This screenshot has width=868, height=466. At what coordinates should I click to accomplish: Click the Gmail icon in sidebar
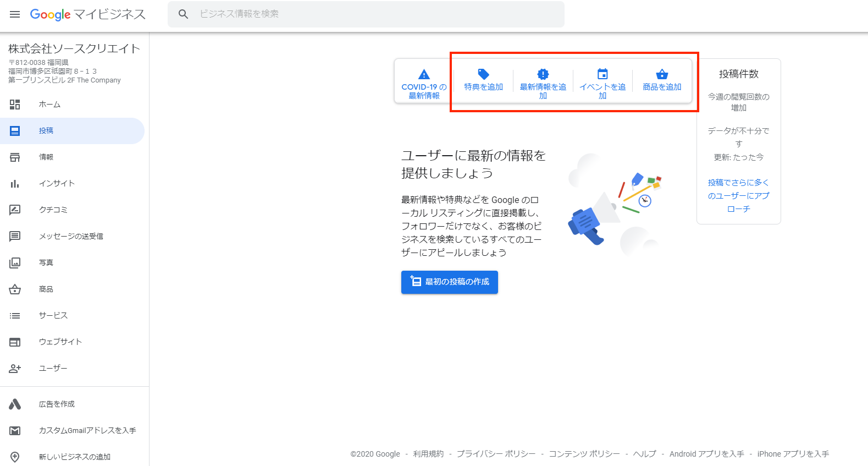coord(15,431)
